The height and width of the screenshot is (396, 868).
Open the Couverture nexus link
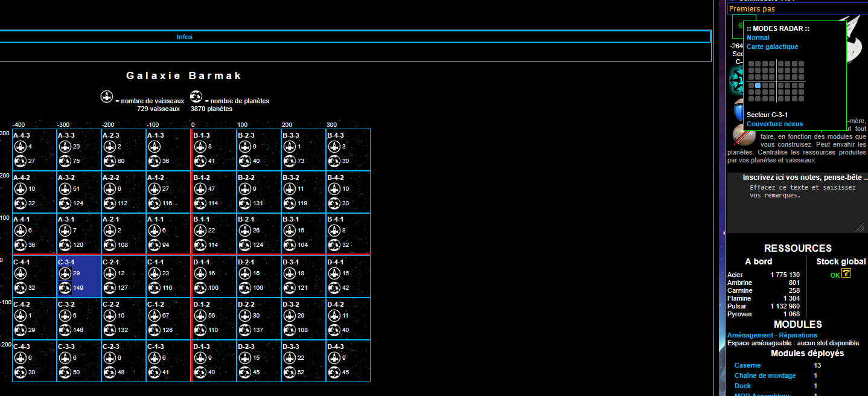(774, 124)
